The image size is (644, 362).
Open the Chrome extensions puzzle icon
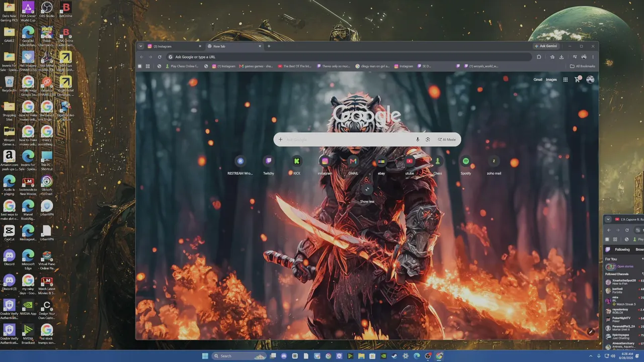(539, 57)
